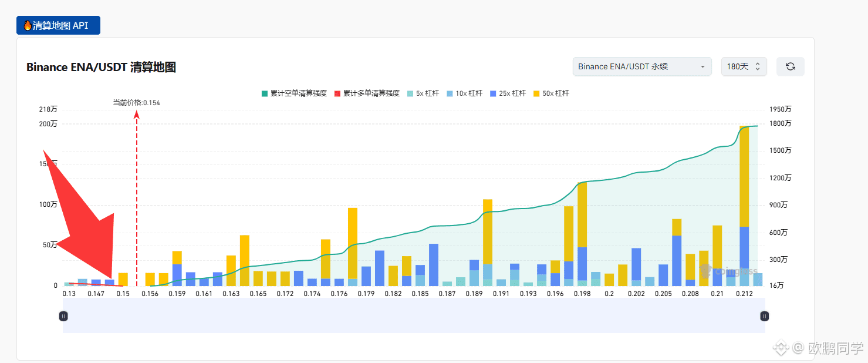
Task: Click the right handle icon of the range slider
Action: (764, 316)
